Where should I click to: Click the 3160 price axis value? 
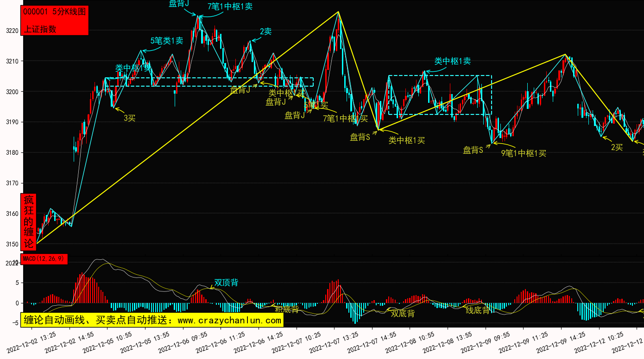coord(12,214)
